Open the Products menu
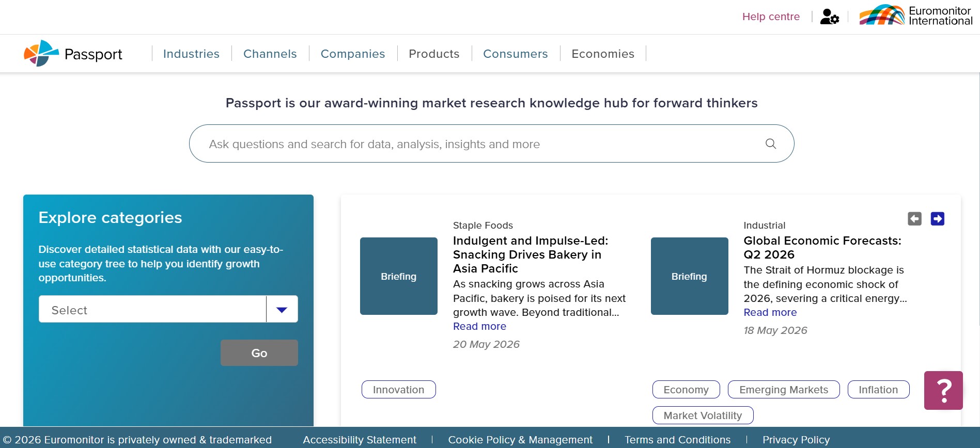The height and width of the screenshot is (448, 980). click(x=434, y=54)
